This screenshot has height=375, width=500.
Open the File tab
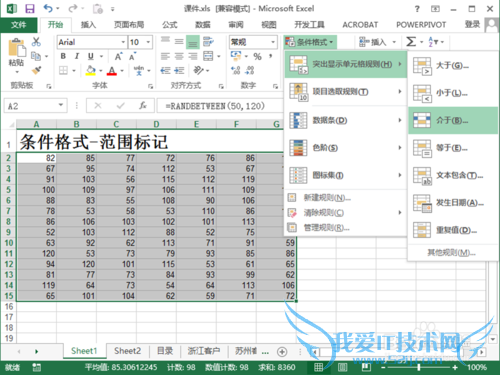coord(19,25)
